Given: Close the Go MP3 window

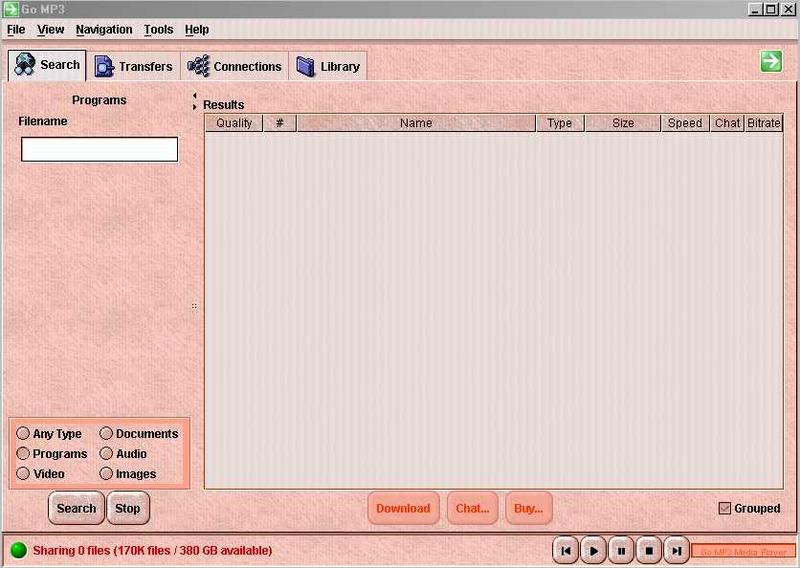Looking at the screenshot, I should 788,9.
